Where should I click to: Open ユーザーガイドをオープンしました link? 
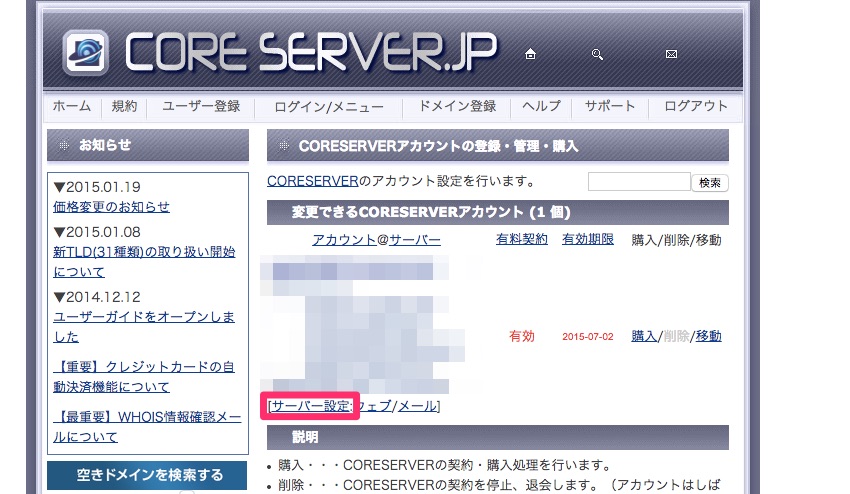click(x=144, y=326)
